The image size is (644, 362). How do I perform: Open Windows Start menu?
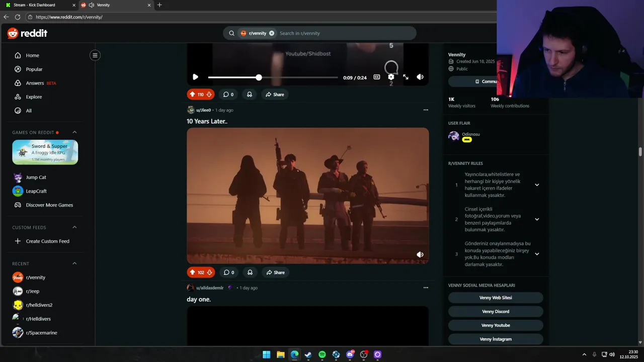[266, 354]
